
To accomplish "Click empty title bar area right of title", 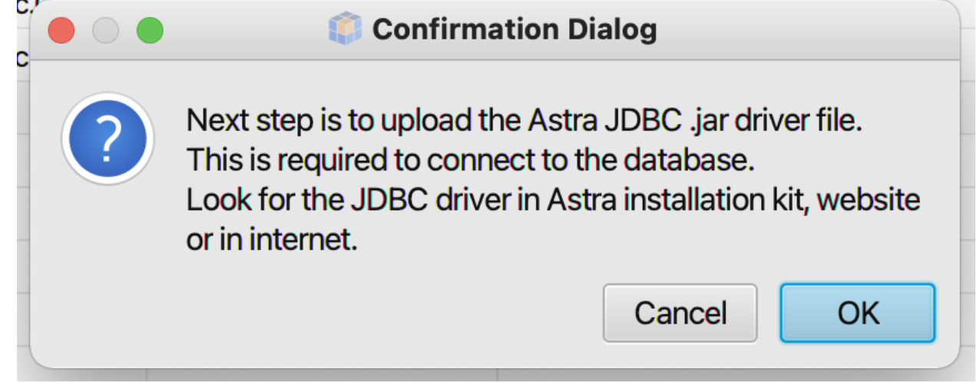I will click(x=806, y=31).
